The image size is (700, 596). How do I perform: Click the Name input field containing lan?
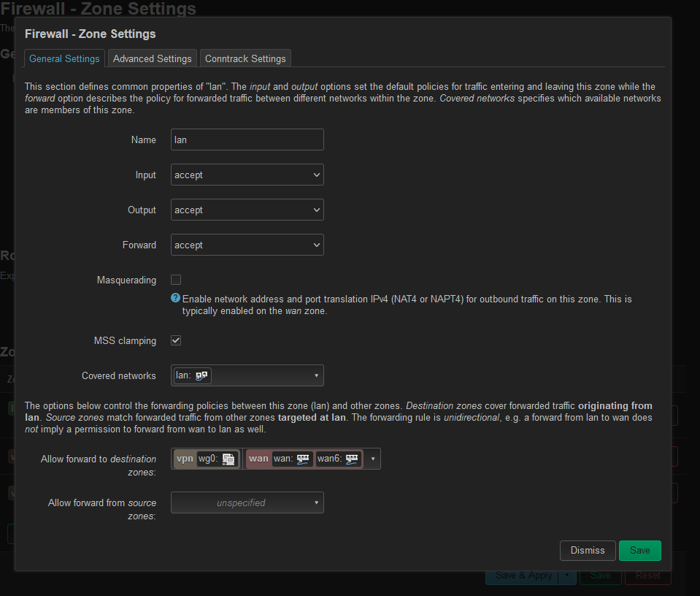tap(247, 140)
